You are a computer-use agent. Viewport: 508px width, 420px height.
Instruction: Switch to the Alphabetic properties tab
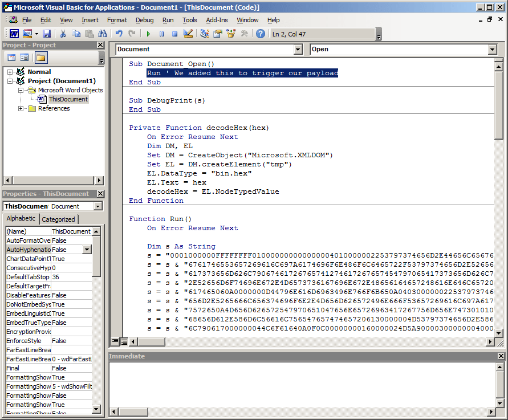[21, 219]
